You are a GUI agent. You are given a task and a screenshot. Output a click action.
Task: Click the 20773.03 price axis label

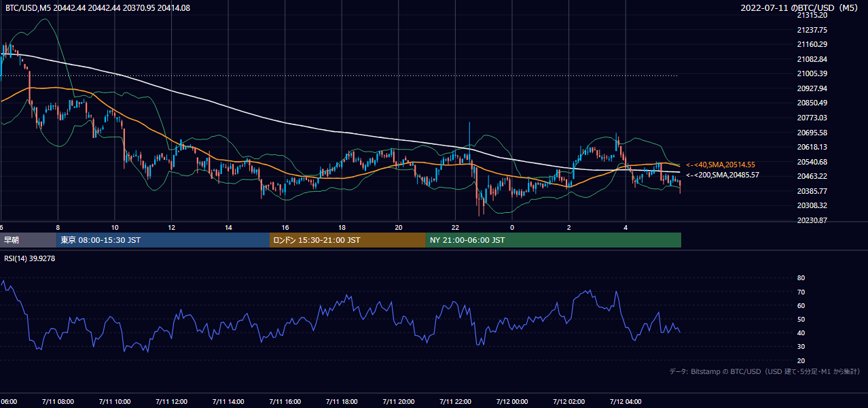coord(812,118)
